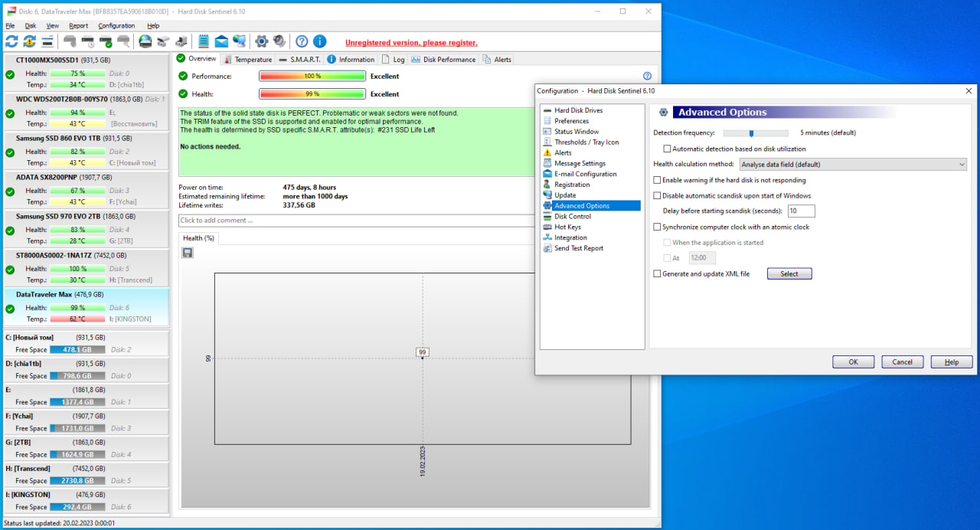Image resolution: width=980 pixels, height=530 pixels.
Task: Open Message Settings configuration page
Action: [x=580, y=163]
